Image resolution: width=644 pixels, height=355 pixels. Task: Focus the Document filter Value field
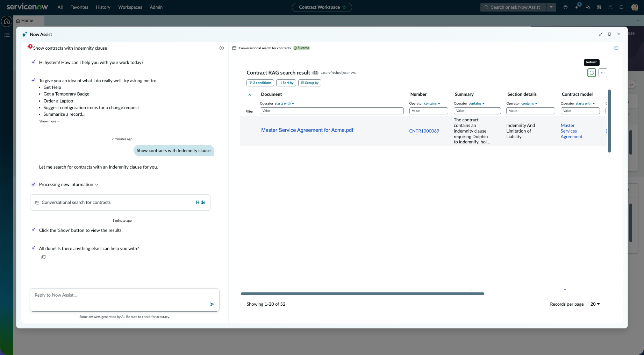pos(332,111)
